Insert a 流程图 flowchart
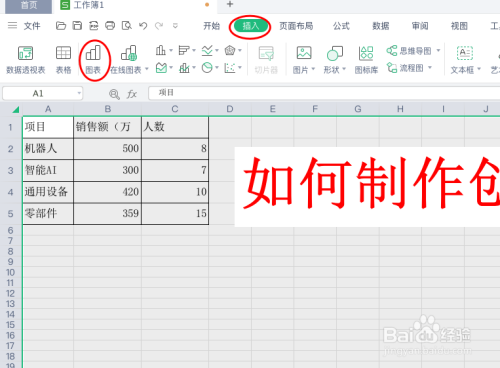500x368 pixels. [x=409, y=68]
